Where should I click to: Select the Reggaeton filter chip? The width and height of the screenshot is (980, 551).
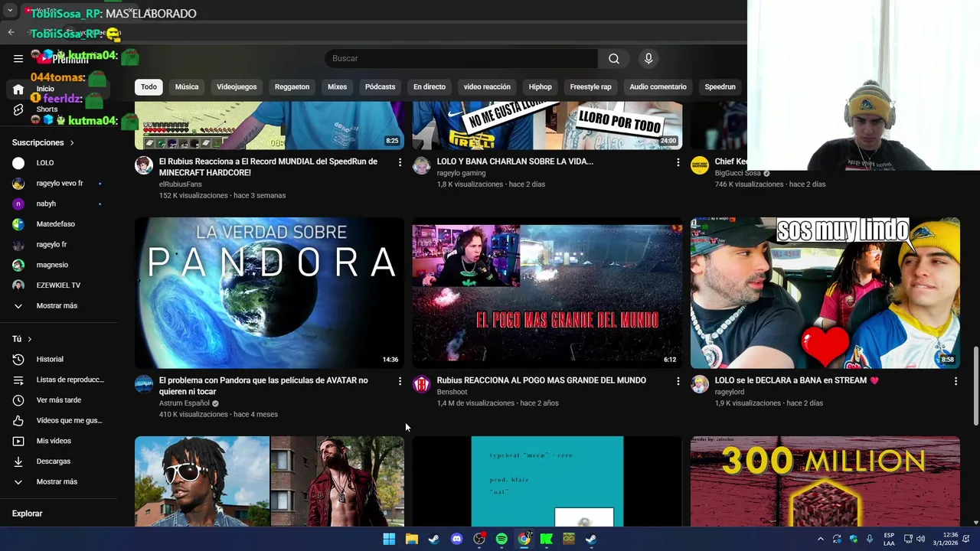[292, 87]
